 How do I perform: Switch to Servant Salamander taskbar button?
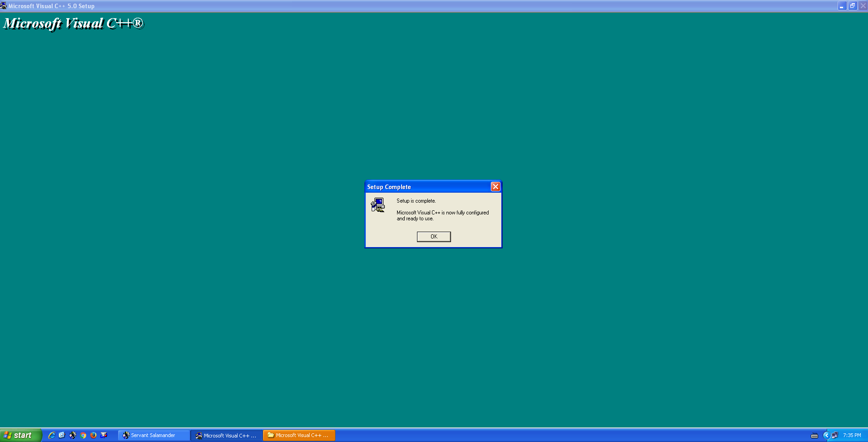click(x=154, y=435)
